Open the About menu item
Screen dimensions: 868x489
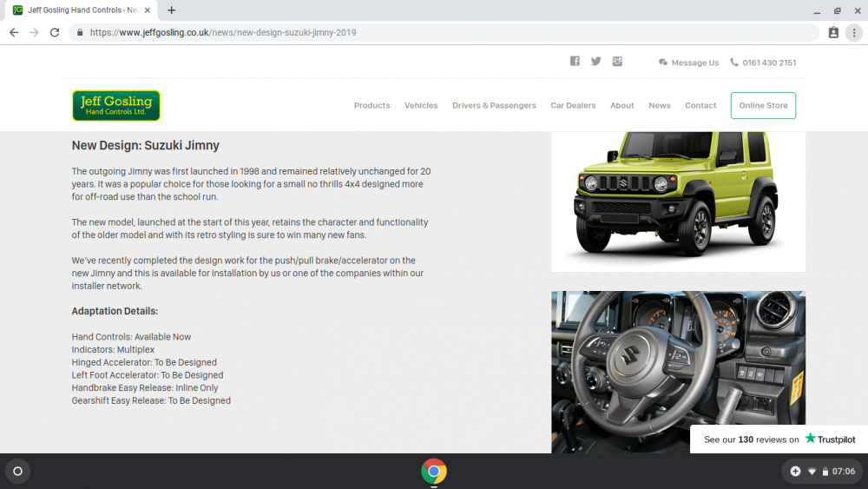click(x=621, y=105)
